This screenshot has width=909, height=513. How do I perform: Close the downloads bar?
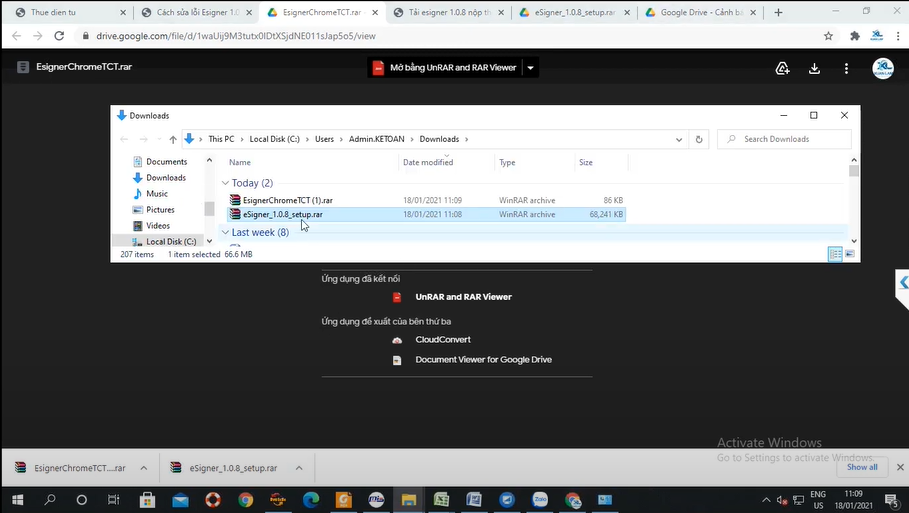click(x=900, y=467)
